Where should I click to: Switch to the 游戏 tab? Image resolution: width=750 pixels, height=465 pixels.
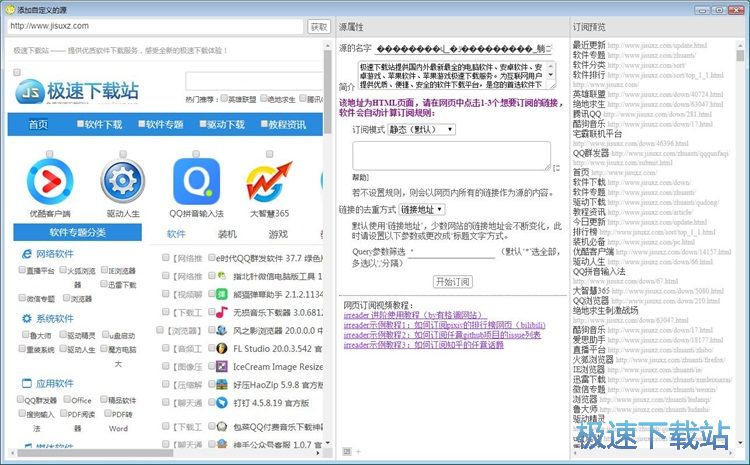[278, 234]
